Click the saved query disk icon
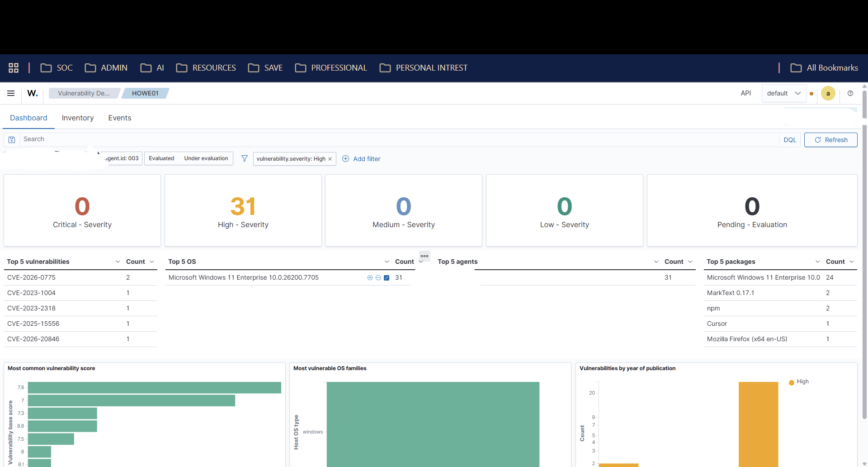This screenshot has height=467, width=868. pos(12,140)
